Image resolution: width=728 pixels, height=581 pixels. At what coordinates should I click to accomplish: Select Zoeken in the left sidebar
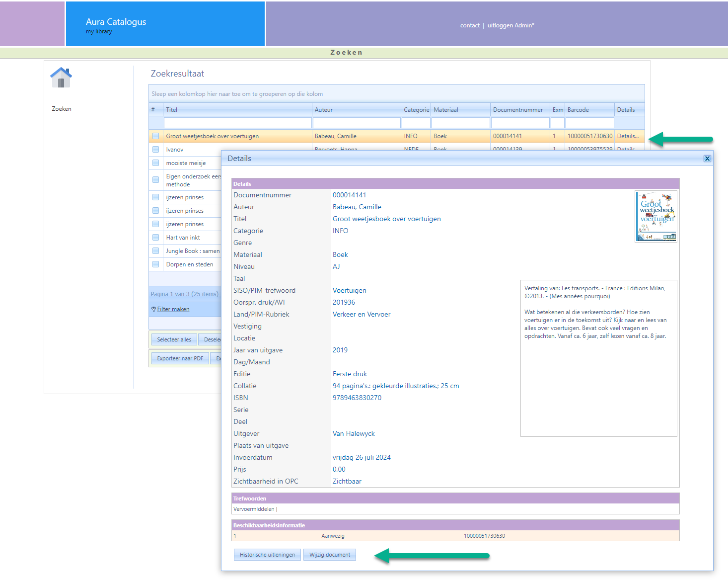62,109
